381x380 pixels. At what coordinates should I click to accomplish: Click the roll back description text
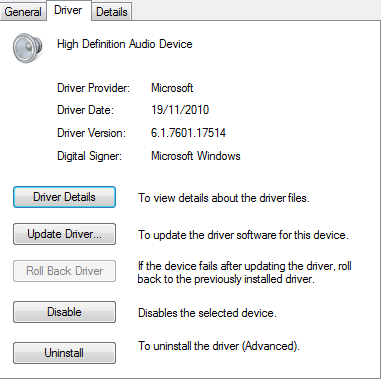245,272
